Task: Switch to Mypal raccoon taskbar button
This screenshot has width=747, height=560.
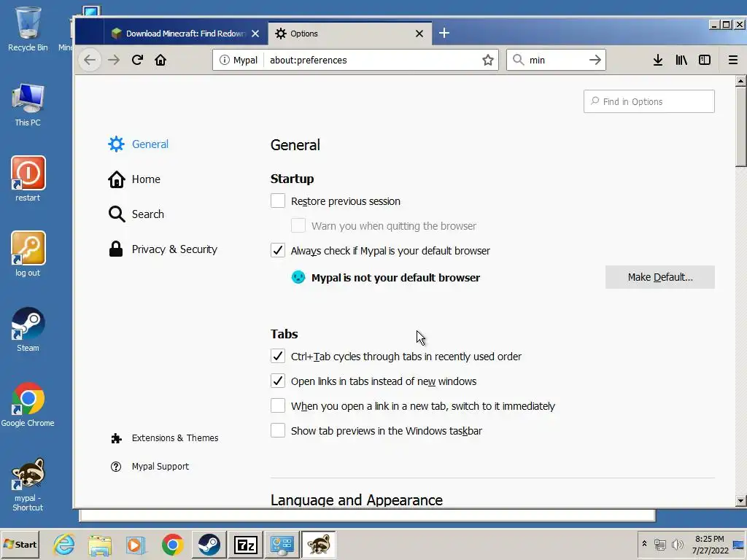Action: 319,544
